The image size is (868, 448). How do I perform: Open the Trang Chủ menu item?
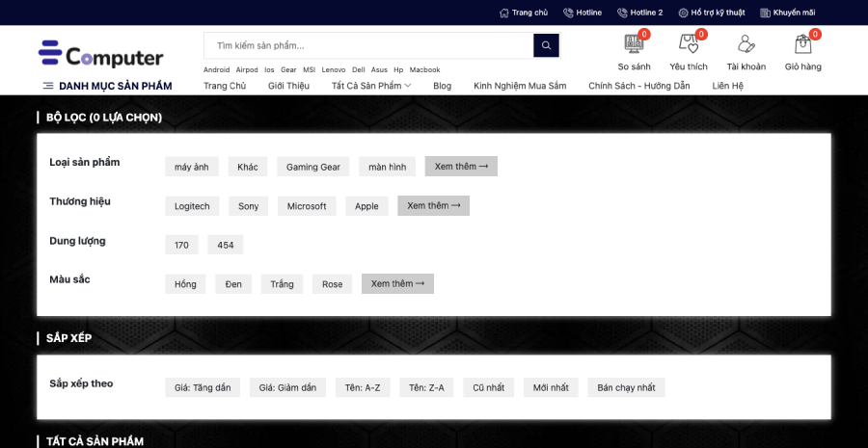(225, 86)
